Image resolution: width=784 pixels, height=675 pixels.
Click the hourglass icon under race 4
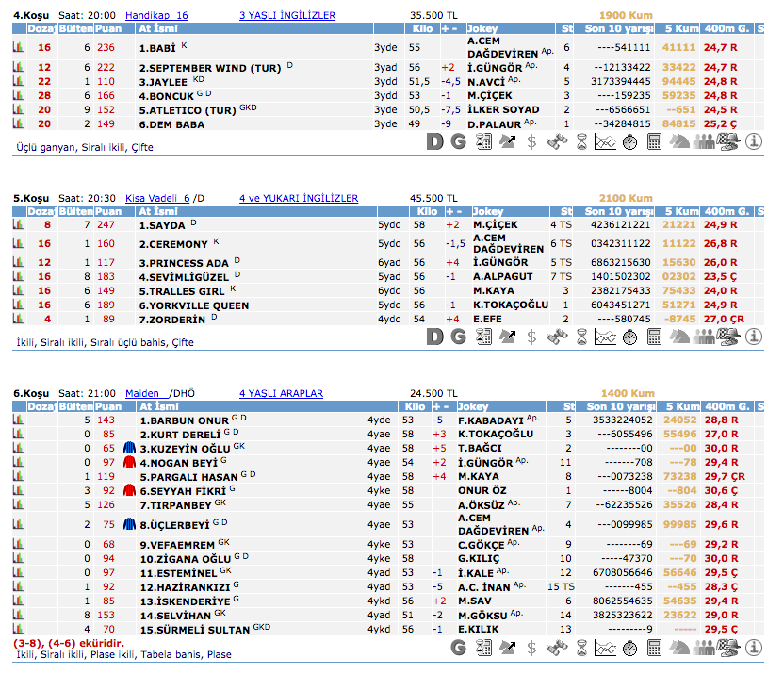581,141
